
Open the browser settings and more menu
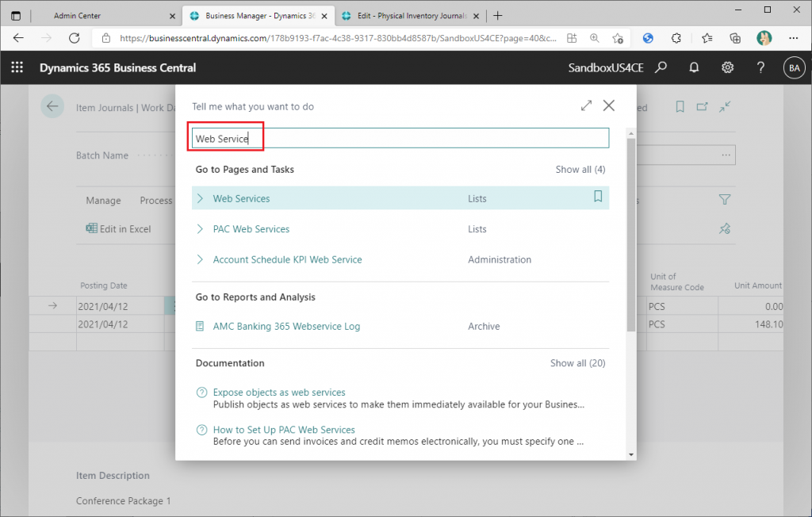pyautogui.click(x=794, y=38)
